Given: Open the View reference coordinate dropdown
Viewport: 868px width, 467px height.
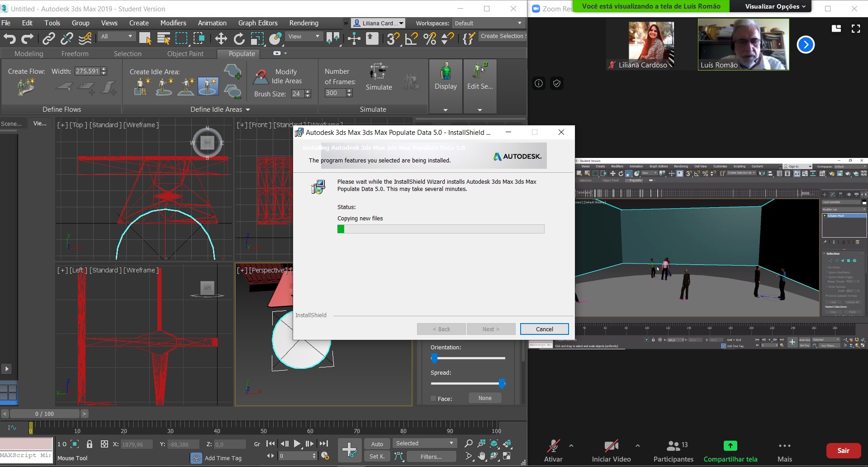Looking at the screenshot, I should click(304, 36).
